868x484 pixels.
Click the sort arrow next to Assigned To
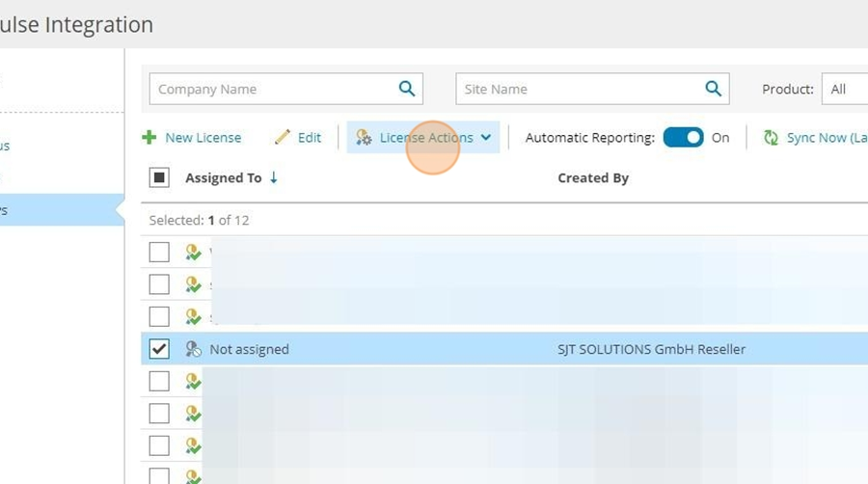pyautogui.click(x=274, y=177)
